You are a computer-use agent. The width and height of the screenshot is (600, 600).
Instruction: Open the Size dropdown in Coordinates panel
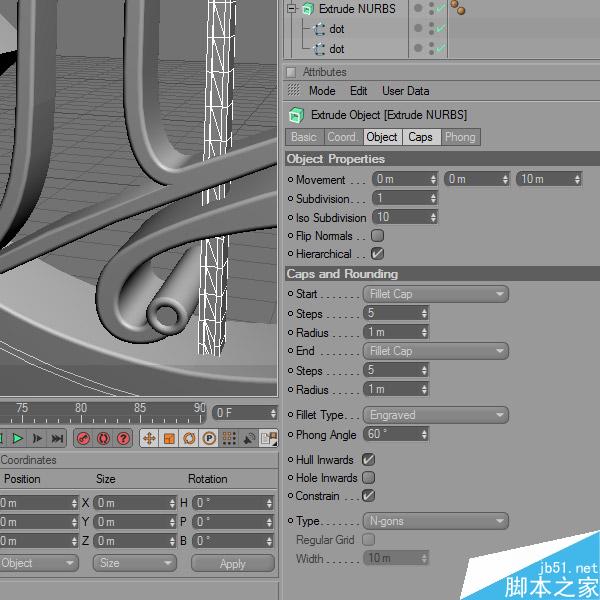pyautogui.click(x=135, y=563)
